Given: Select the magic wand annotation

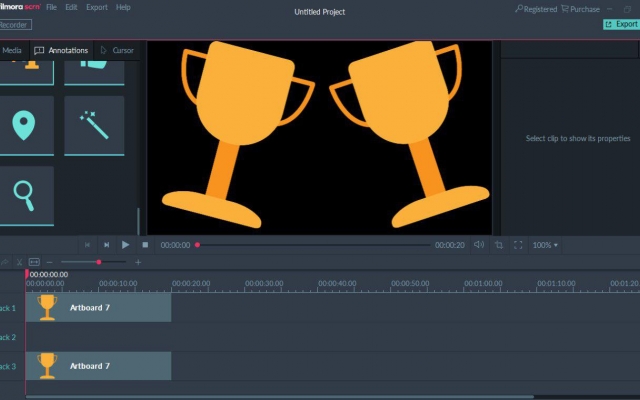Looking at the screenshot, I should [94, 125].
